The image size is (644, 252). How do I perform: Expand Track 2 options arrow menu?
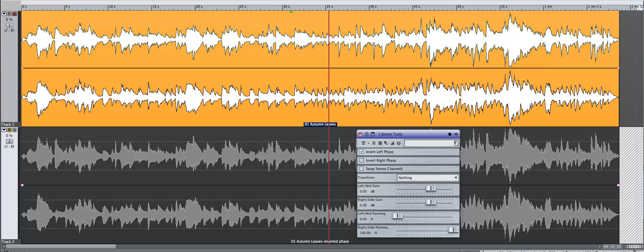(x=4, y=130)
